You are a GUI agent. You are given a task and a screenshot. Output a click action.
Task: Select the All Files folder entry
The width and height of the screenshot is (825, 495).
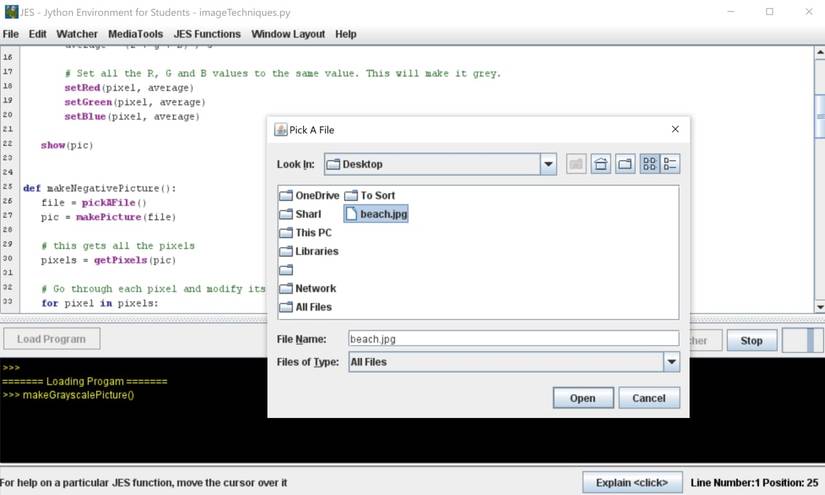tap(306, 307)
